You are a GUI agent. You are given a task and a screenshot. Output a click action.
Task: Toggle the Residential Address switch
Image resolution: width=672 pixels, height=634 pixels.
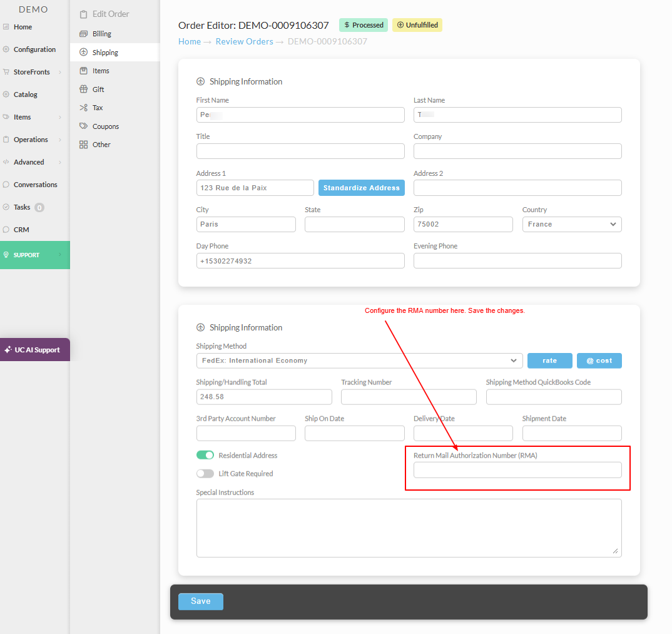pyautogui.click(x=205, y=455)
